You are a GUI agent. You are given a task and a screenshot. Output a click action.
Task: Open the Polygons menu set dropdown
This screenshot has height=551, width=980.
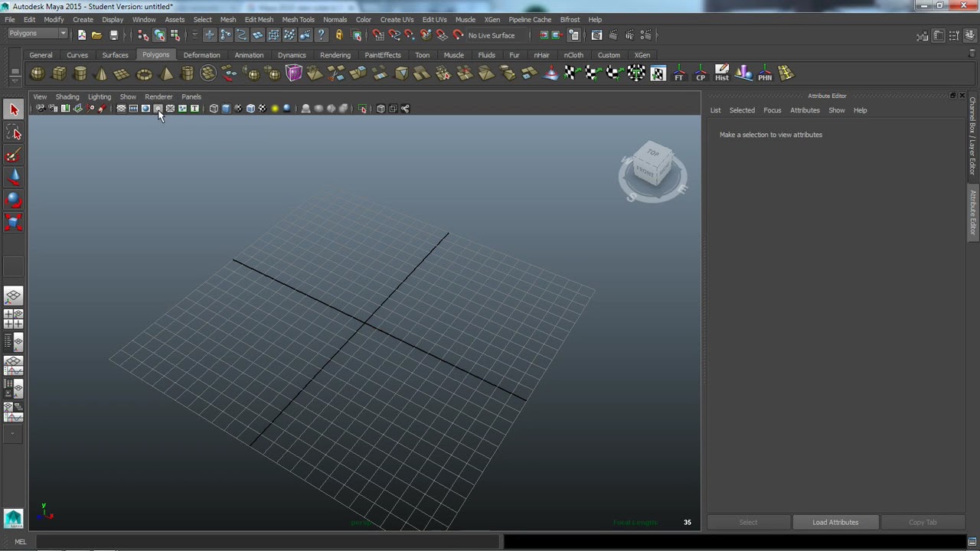37,34
